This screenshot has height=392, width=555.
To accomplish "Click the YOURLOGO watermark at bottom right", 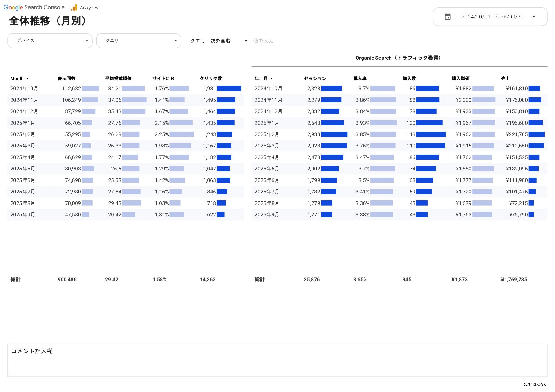I will click(x=535, y=385).
